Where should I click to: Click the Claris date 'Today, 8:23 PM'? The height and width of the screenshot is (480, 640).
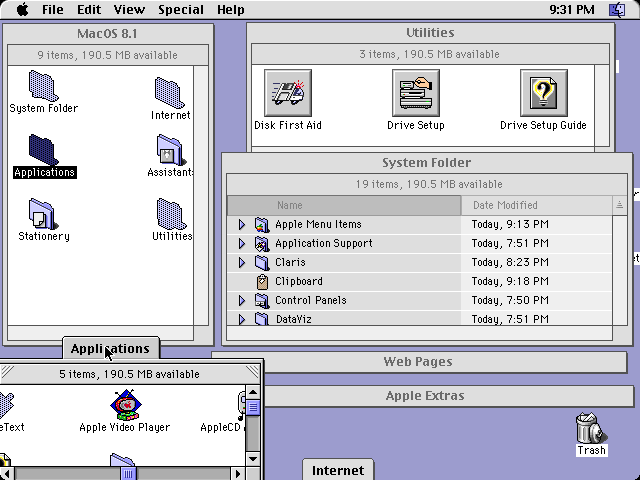pyautogui.click(x=510, y=262)
